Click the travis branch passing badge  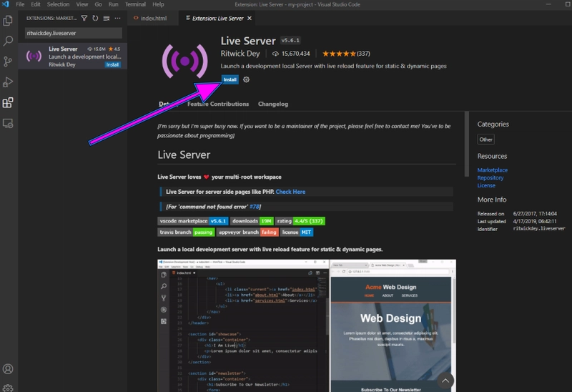tap(186, 232)
